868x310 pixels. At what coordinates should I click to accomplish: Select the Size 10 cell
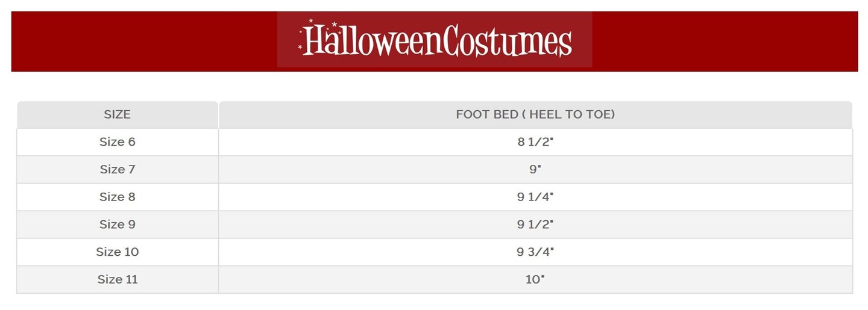point(117,252)
